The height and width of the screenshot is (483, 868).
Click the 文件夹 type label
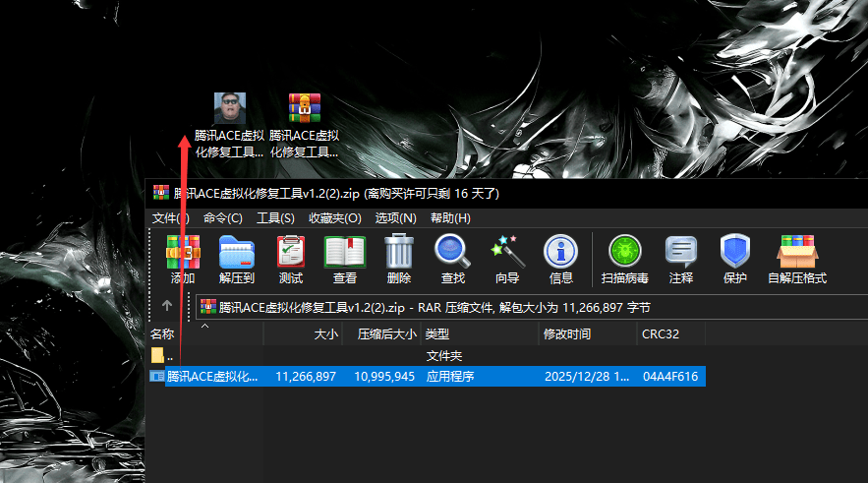coord(444,355)
